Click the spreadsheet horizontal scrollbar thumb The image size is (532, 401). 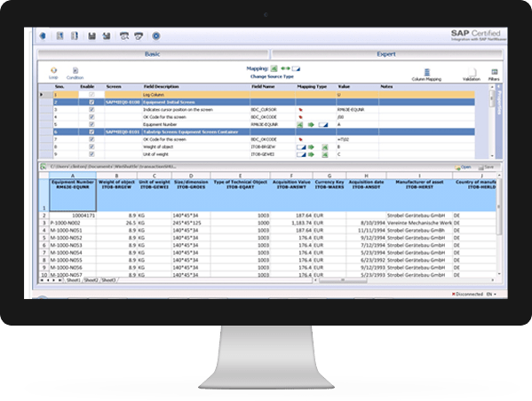343,280
